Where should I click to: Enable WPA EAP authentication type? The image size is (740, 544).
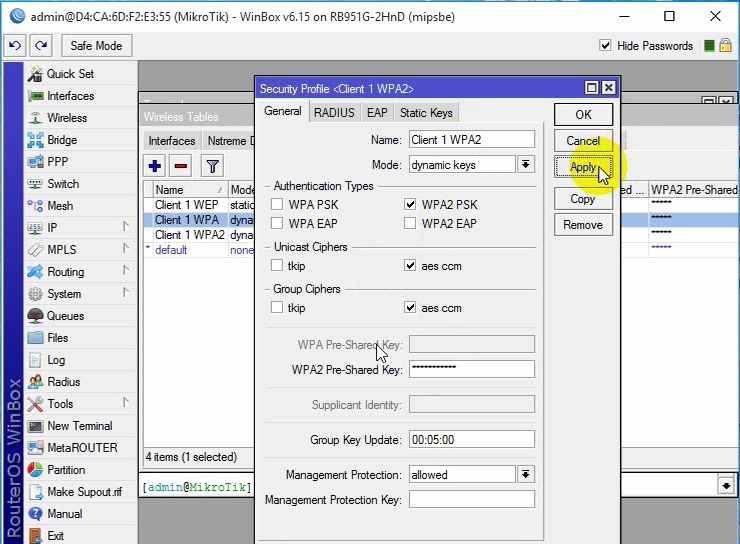pyautogui.click(x=277, y=223)
